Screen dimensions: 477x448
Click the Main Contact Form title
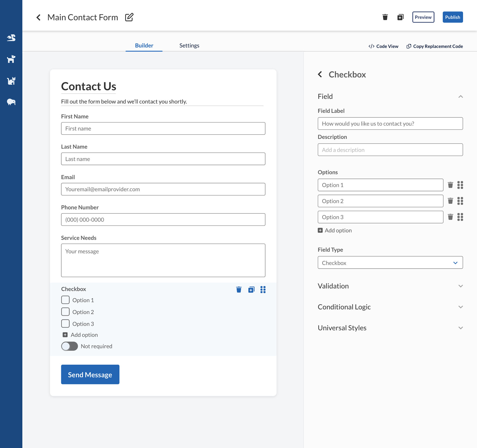pyautogui.click(x=83, y=17)
